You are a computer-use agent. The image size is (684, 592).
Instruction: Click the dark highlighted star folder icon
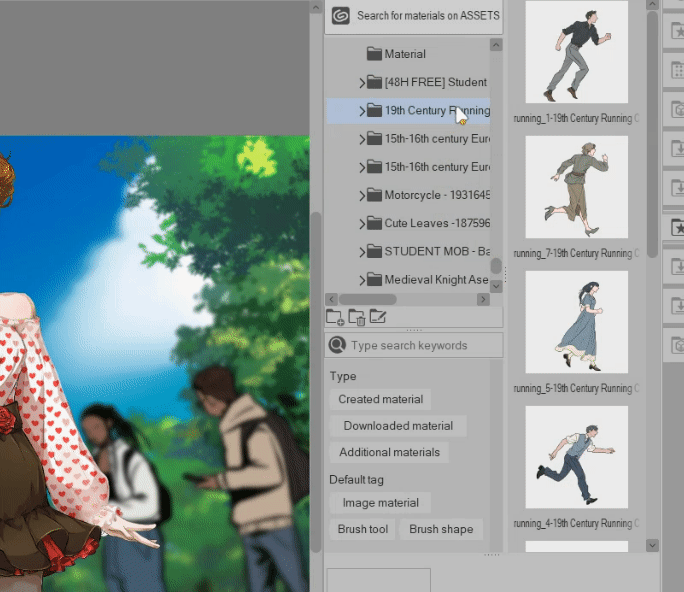click(677, 227)
